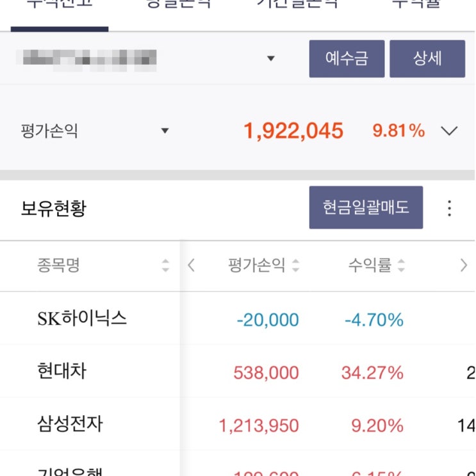The image size is (476, 476).
Task: Open the three-dot more options menu
Action: pos(449,208)
